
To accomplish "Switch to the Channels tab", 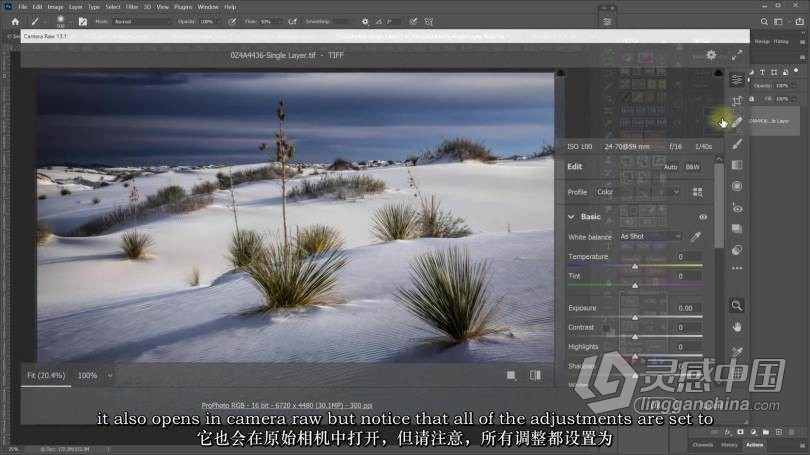I will click(703, 445).
